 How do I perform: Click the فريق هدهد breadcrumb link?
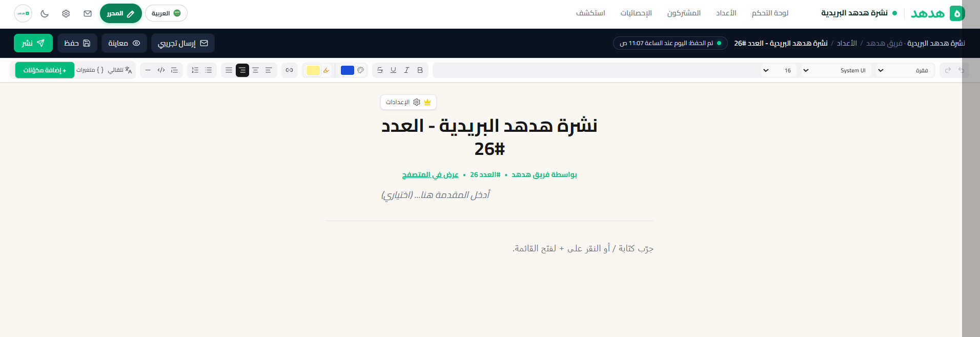[x=884, y=43]
